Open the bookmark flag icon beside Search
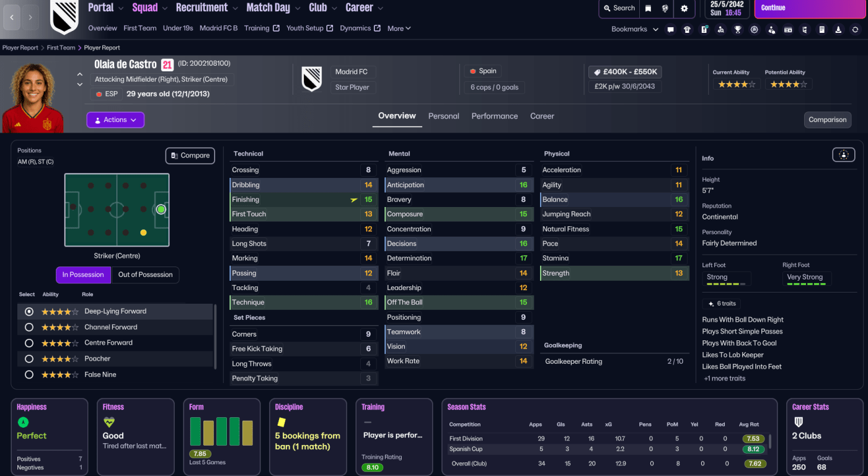 coord(648,8)
